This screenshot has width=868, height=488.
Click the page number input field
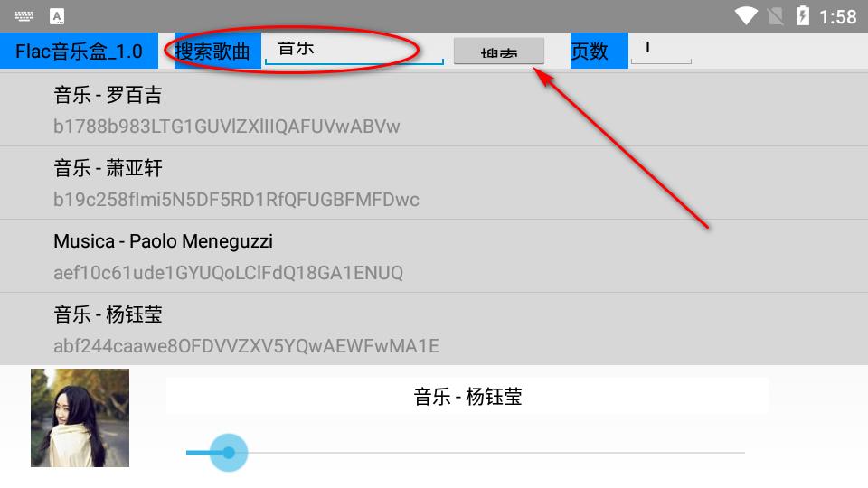pos(661,50)
